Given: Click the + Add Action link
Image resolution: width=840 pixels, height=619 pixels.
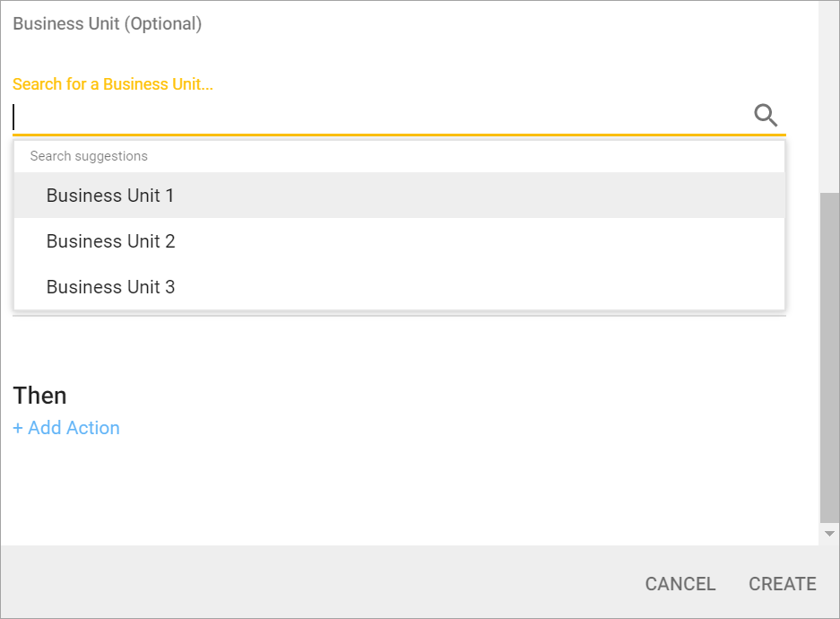Looking at the screenshot, I should (66, 428).
